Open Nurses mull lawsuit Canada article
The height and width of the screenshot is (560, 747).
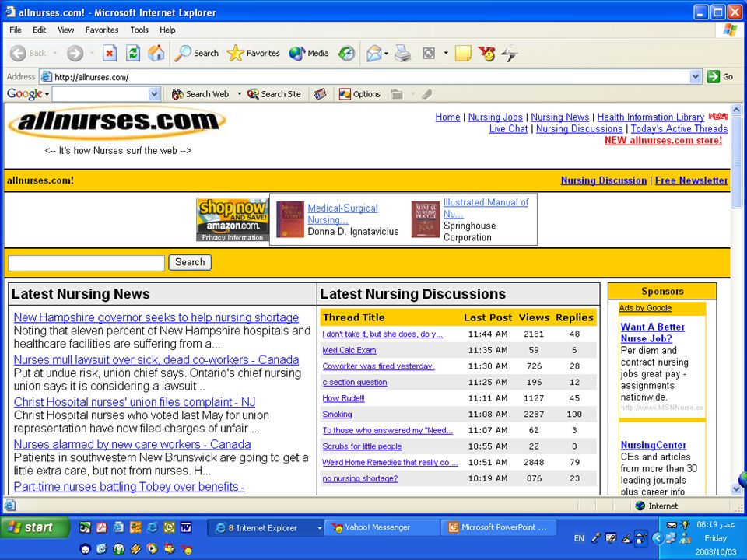click(x=156, y=360)
